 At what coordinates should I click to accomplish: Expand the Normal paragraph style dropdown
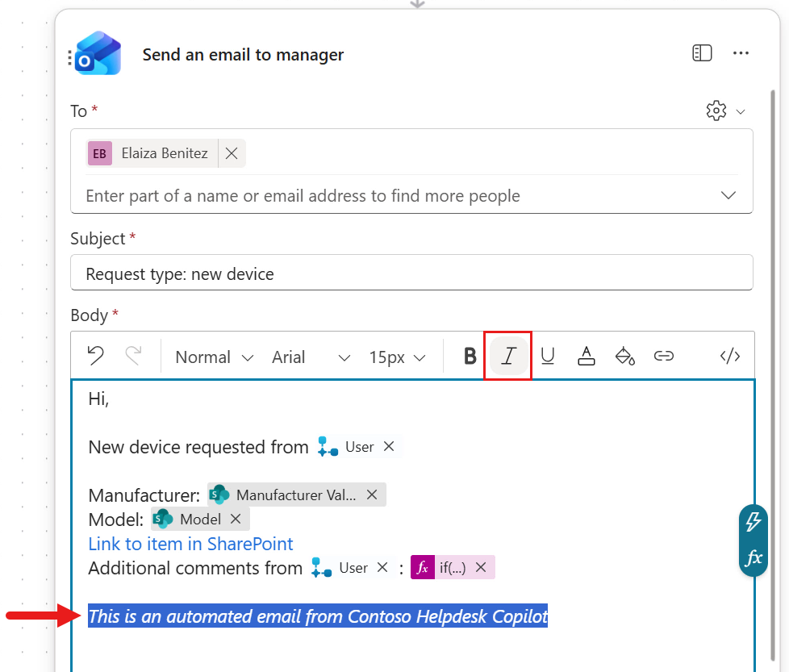click(214, 357)
